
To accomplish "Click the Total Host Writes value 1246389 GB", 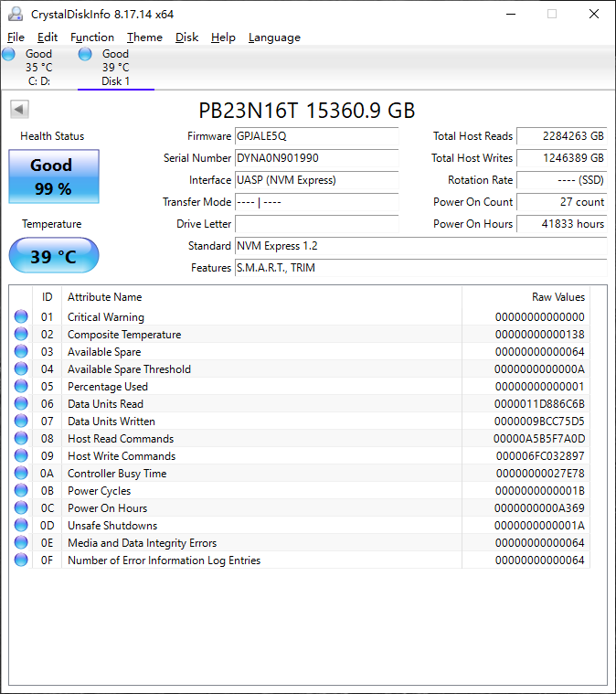I will (561, 158).
